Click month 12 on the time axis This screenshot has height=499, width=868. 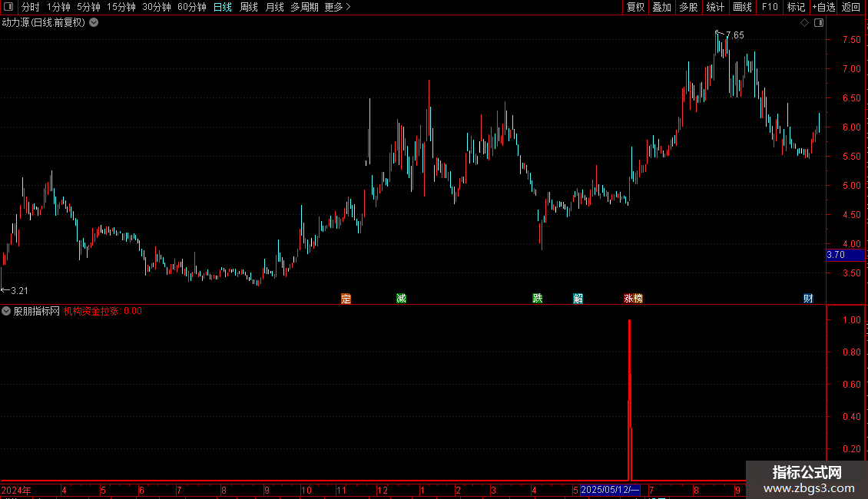(383, 490)
